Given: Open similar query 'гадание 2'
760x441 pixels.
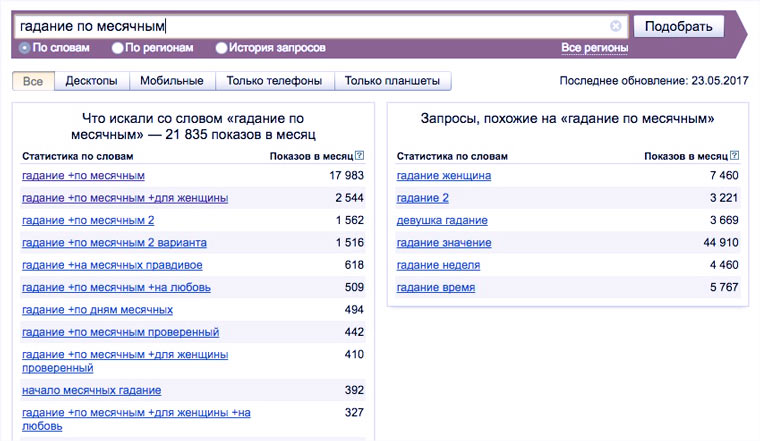Looking at the screenshot, I should pyautogui.click(x=423, y=198).
